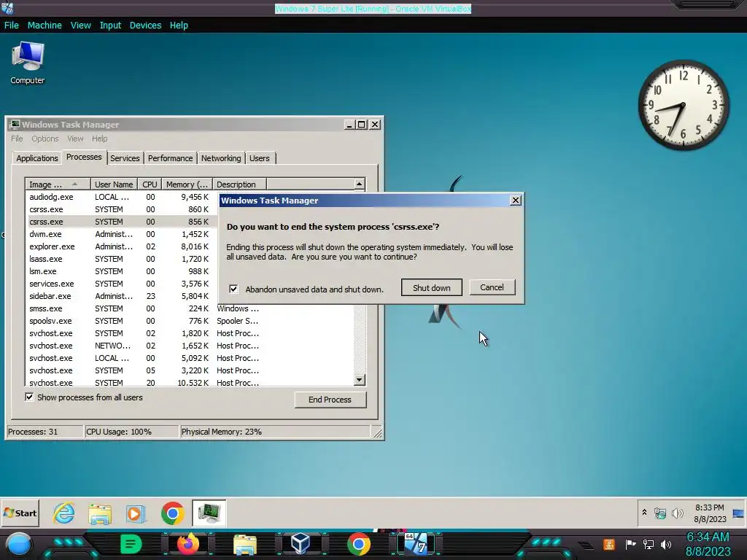Switch to the Applications tab
The width and height of the screenshot is (747, 560).
[37, 158]
